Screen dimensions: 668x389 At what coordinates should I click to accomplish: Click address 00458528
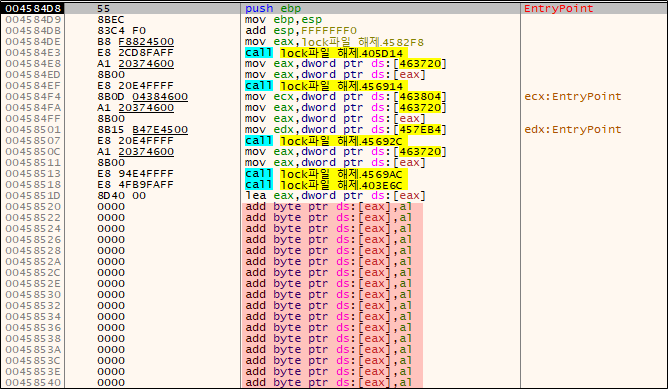pyautogui.click(x=33, y=251)
